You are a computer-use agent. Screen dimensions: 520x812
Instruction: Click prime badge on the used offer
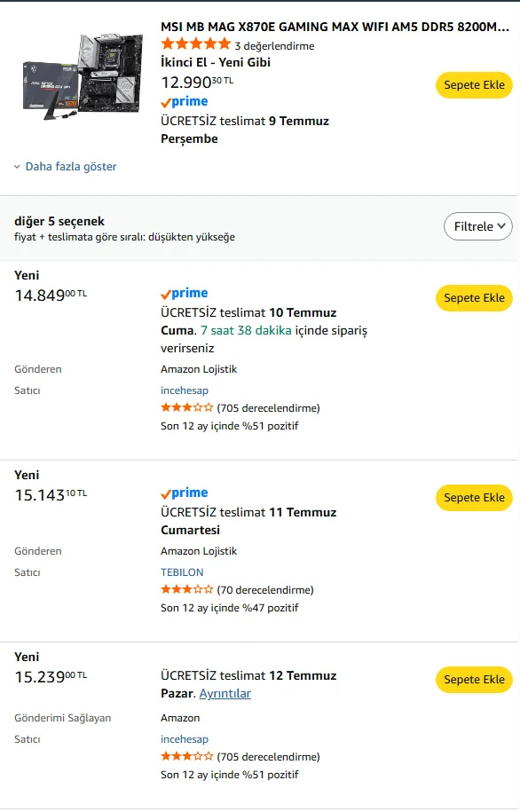point(185,101)
